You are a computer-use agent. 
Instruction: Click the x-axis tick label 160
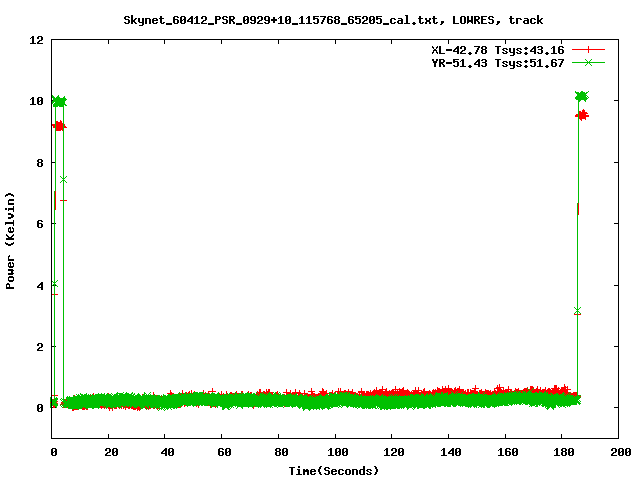tap(507, 452)
